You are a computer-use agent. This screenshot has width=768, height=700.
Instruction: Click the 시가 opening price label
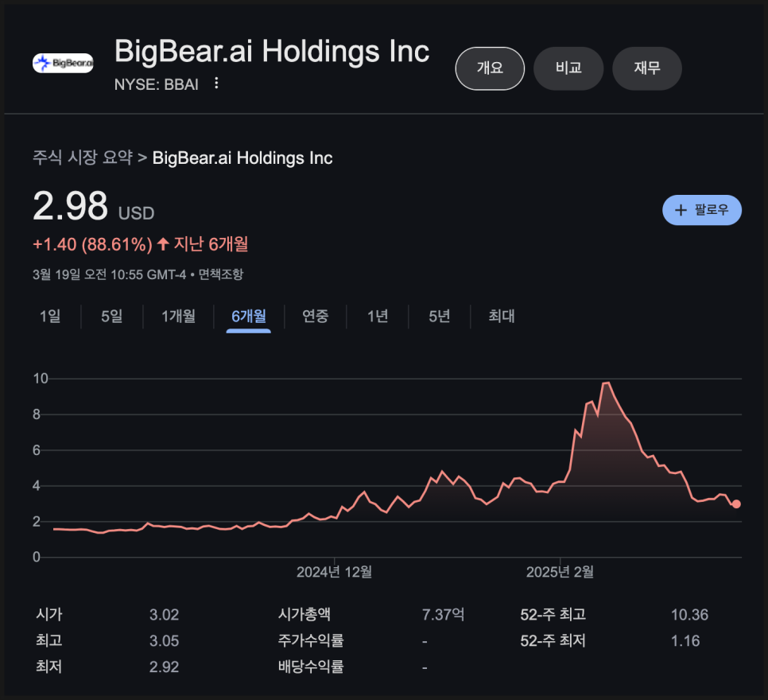[x=49, y=615]
